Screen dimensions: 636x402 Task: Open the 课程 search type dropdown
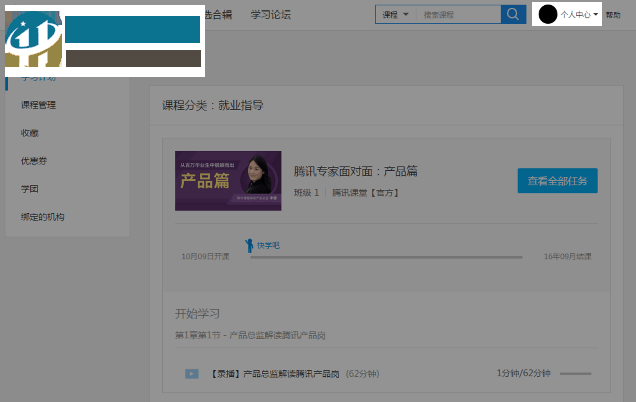395,15
